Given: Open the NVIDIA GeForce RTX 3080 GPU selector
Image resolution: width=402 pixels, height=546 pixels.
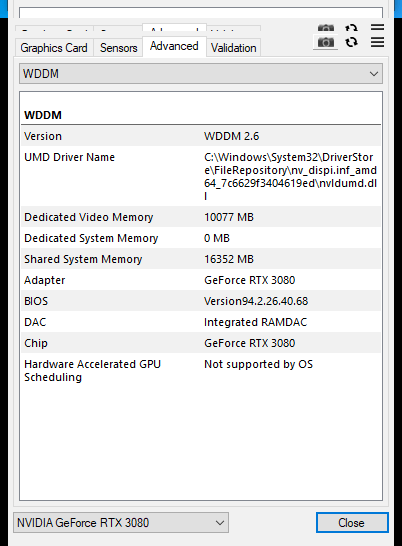Looking at the screenshot, I should click(121, 522).
